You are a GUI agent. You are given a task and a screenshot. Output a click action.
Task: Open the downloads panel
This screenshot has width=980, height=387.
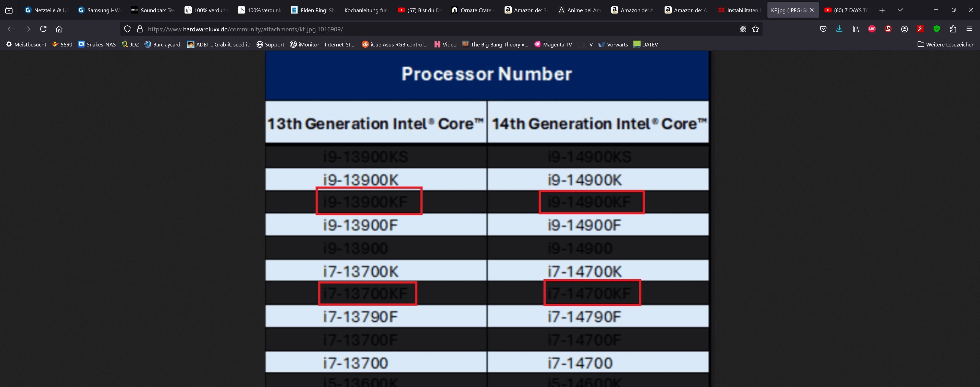point(839,29)
